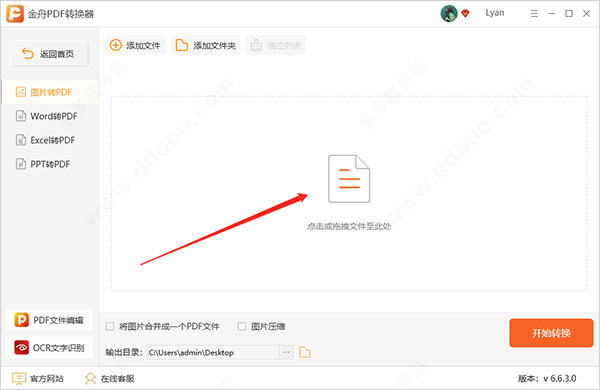600x390 pixels.
Task: Click the orange start conversion button
Action: click(551, 333)
